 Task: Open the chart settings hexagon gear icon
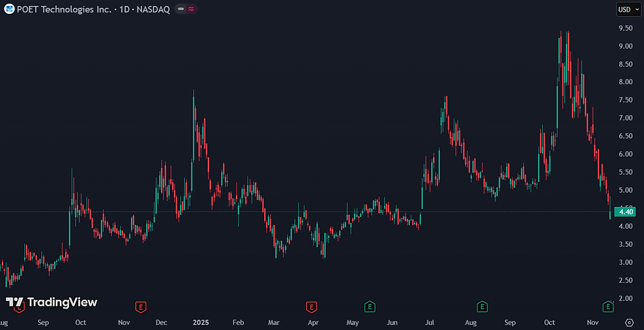(x=630, y=322)
